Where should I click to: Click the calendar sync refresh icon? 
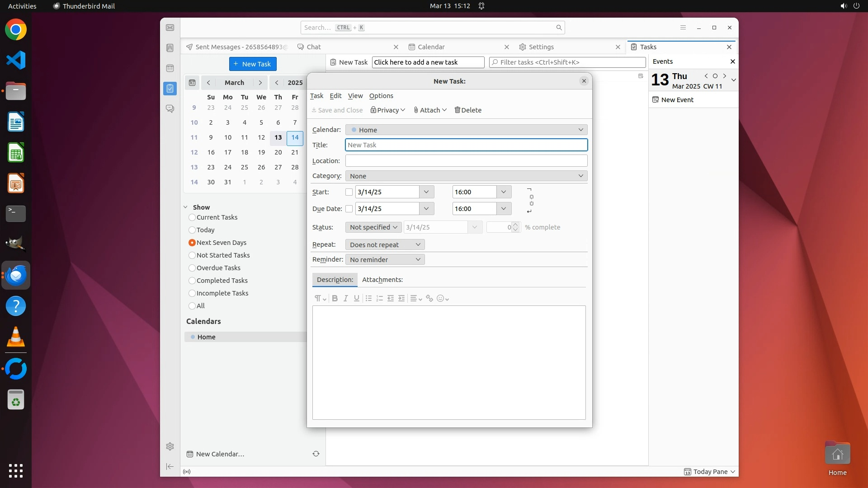pos(316,454)
